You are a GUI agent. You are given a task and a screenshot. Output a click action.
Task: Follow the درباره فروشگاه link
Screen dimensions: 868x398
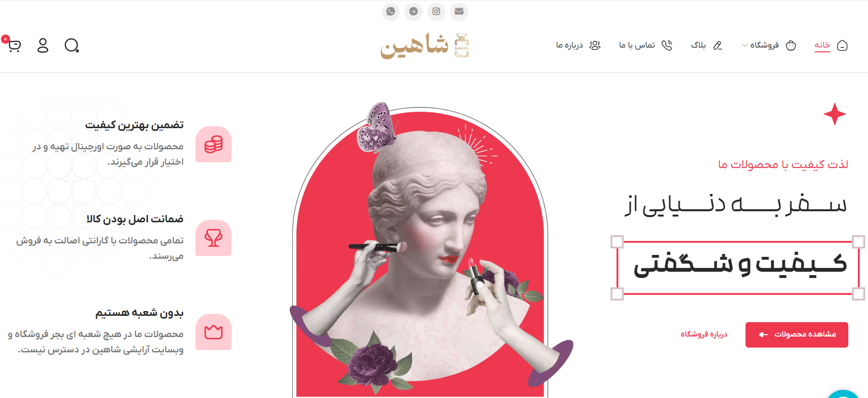pyautogui.click(x=704, y=334)
